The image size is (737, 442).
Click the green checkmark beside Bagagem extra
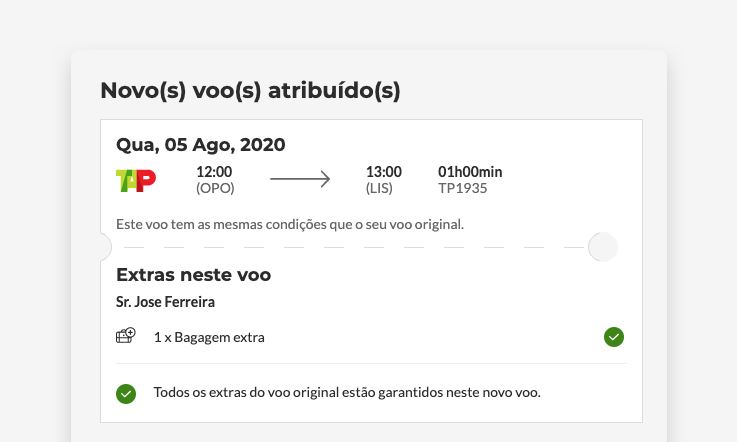[614, 337]
